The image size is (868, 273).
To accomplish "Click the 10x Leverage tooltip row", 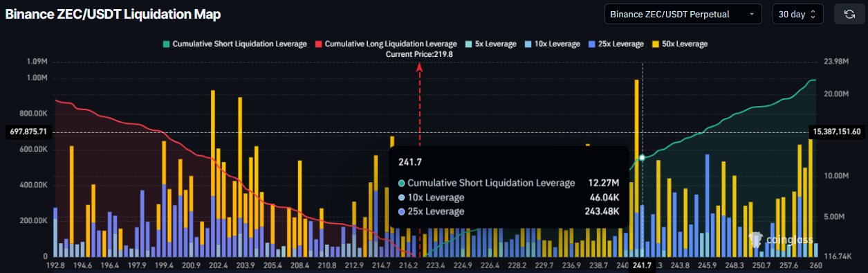I will [509, 197].
